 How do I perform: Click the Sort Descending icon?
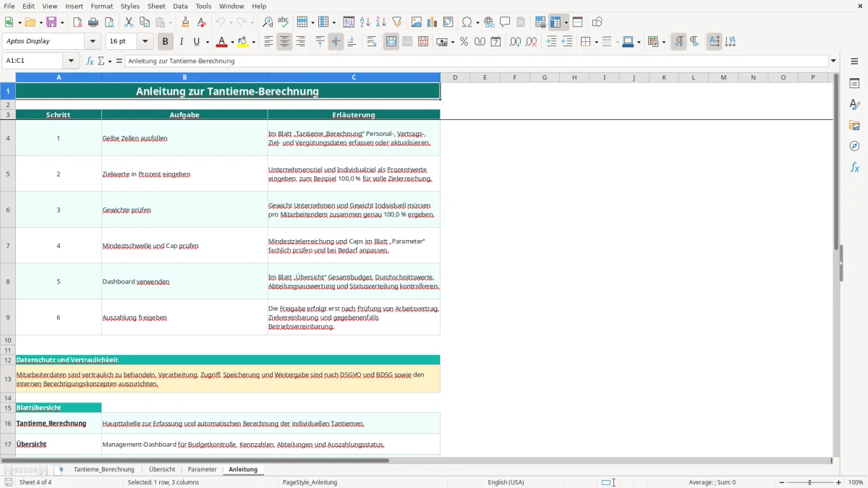[381, 22]
